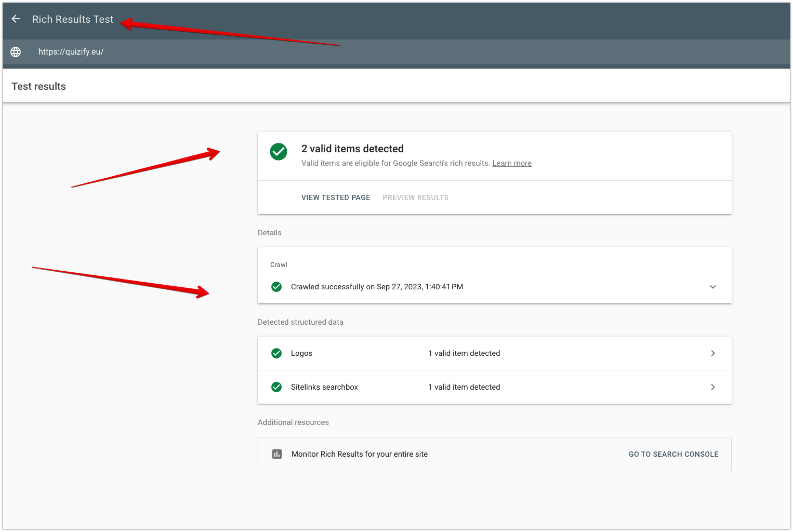
Task: Click the green check beside Logos
Action: click(276, 354)
